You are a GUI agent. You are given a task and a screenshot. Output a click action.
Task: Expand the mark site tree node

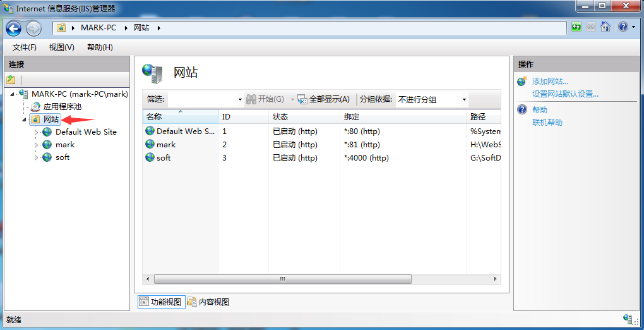[36, 145]
